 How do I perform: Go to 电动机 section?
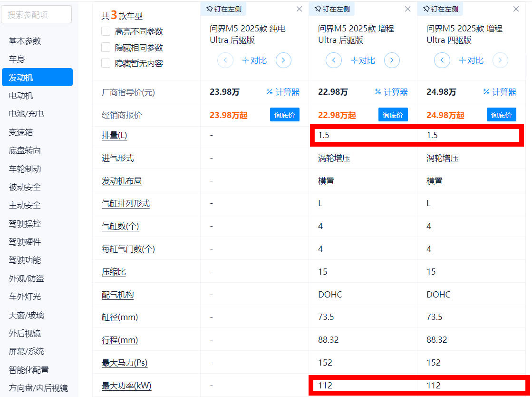21,96
